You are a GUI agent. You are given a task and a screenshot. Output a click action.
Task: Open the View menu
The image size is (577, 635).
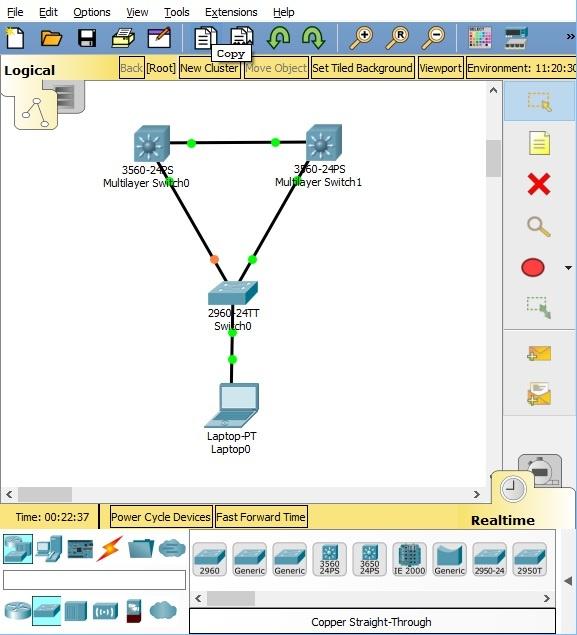click(137, 12)
